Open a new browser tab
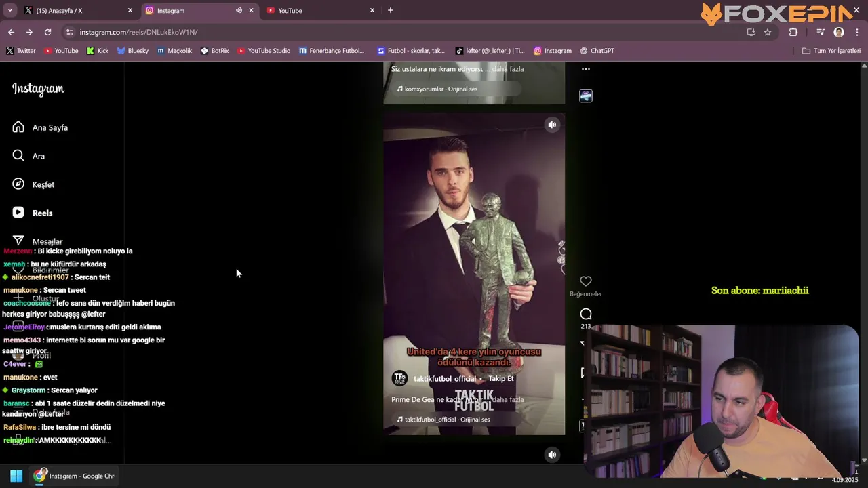The width and height of the screenshot is (868, 488). tap(390, 10)
